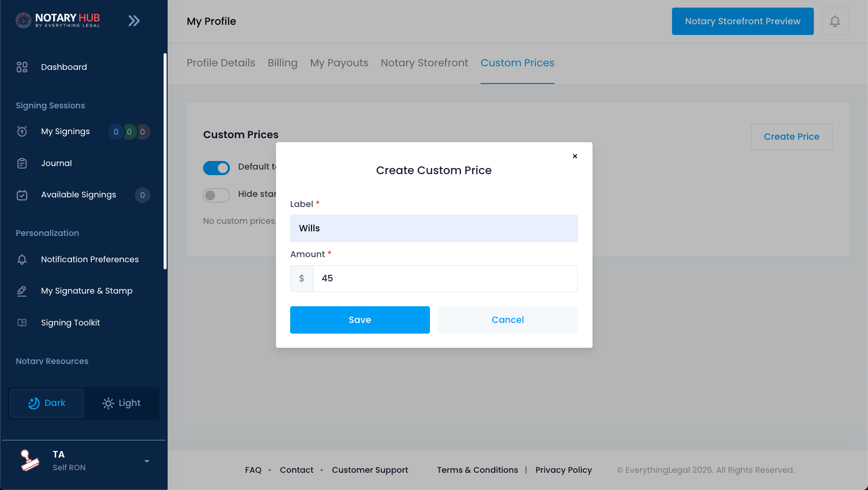Viewport: 868px width, 490px height.
Task: Open the Notary Storefront tab
Action: click(424, 63)
